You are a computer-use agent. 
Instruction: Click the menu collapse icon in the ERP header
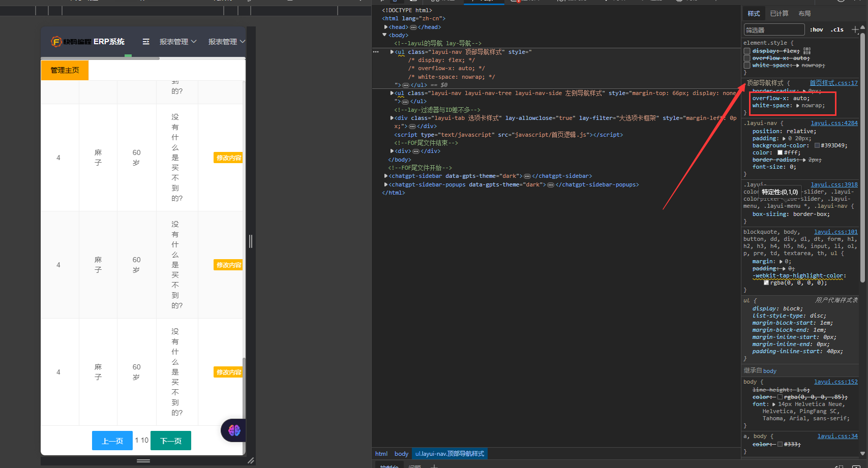(146, 42)
